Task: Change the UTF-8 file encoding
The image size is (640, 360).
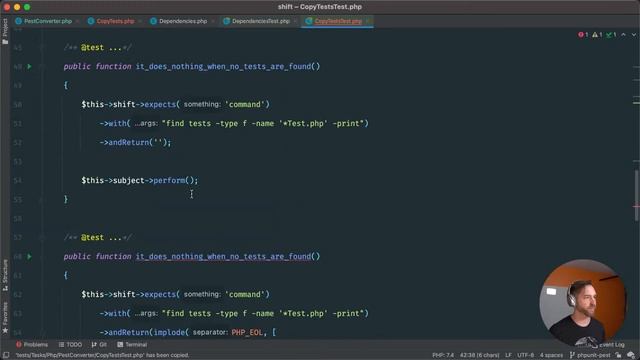Action: [x=525, y=355]
